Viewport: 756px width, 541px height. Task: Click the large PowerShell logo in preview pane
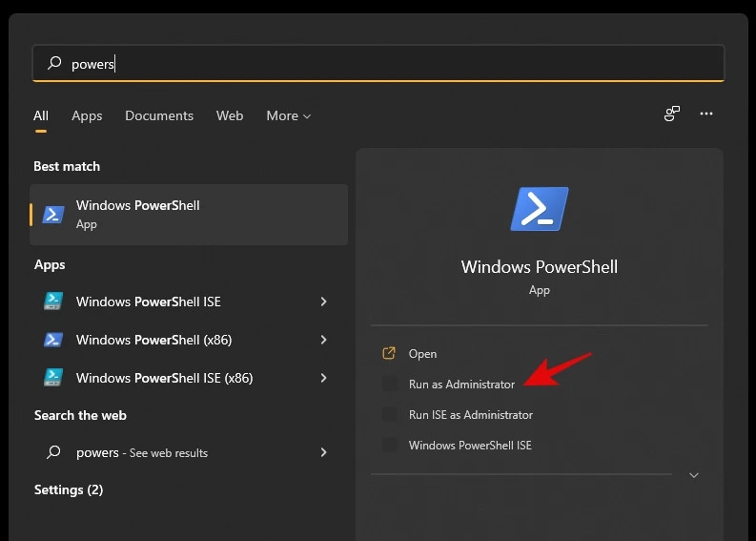[540, 209]
